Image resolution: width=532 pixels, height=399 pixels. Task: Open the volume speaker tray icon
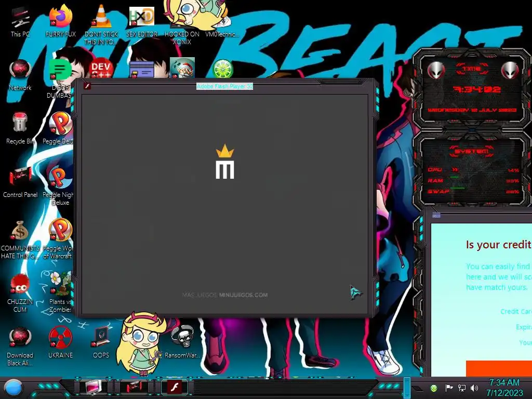click(474, 388)
